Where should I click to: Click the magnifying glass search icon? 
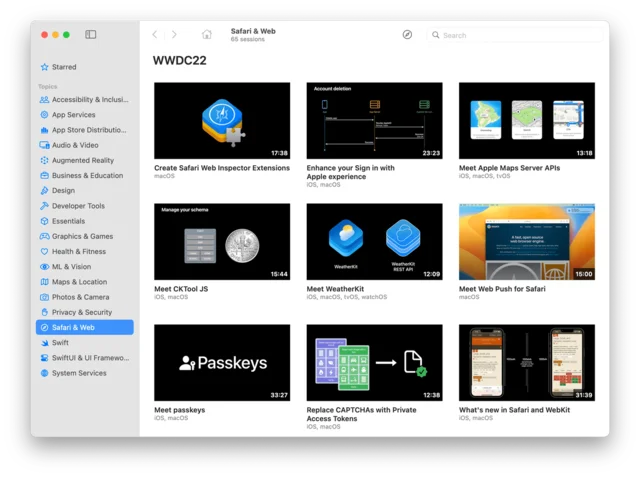(436, 35)
